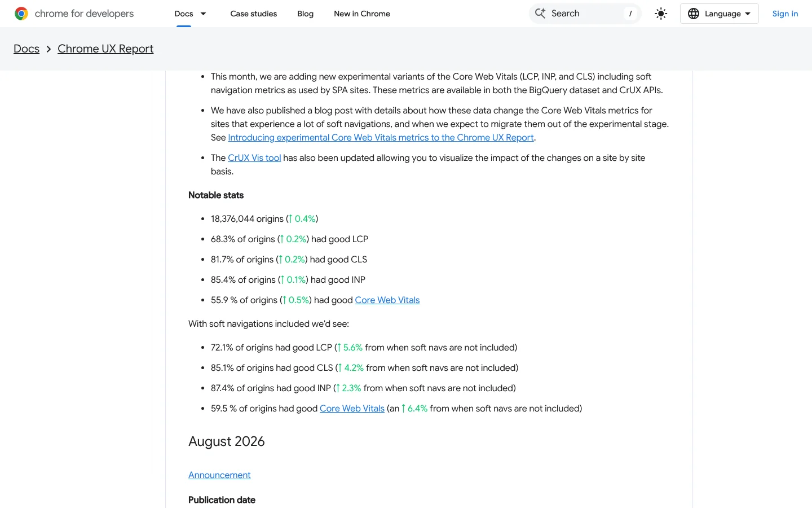Open the Chrome for Developers logo home

pos(74,14)
